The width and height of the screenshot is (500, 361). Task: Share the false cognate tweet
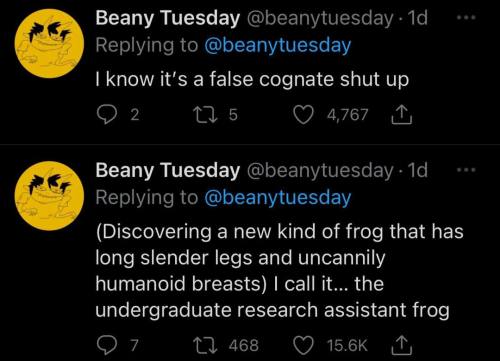402,115
